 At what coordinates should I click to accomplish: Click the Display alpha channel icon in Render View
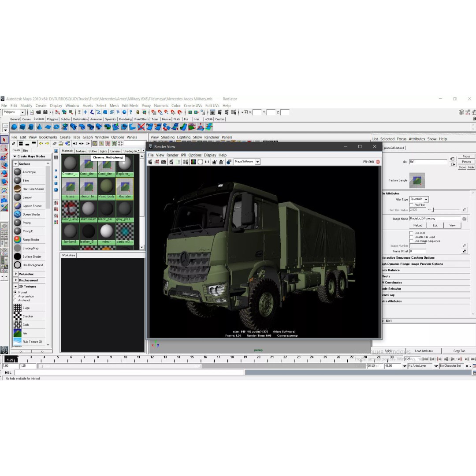point(200,162)
